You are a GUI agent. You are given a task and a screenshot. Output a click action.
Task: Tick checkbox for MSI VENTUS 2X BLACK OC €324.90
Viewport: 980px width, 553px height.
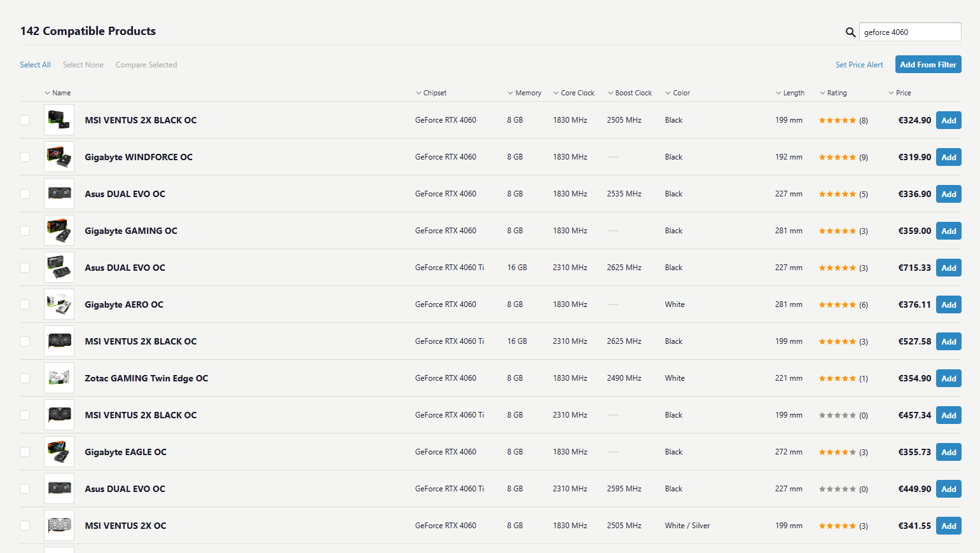click(25, 120)
